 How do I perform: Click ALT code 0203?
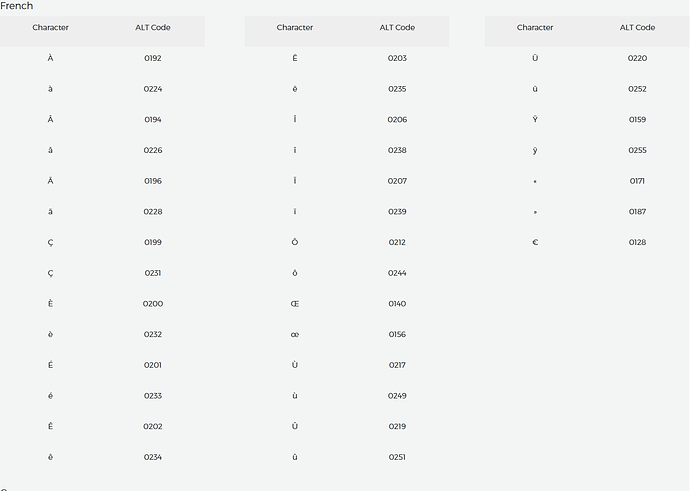397,58
